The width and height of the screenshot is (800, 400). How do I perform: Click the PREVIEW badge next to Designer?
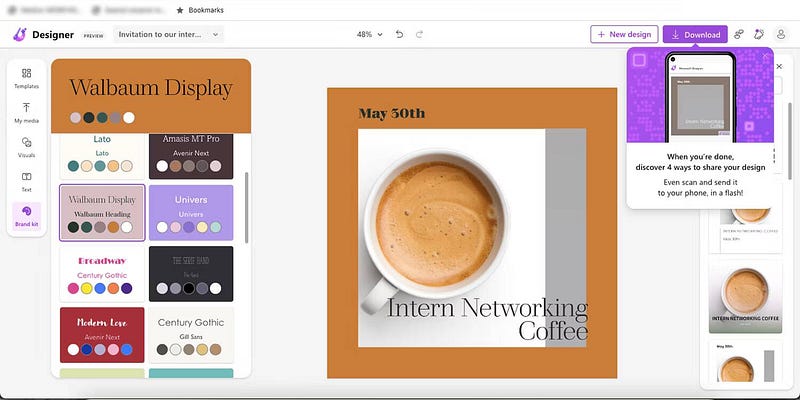(x=93, y=36)
